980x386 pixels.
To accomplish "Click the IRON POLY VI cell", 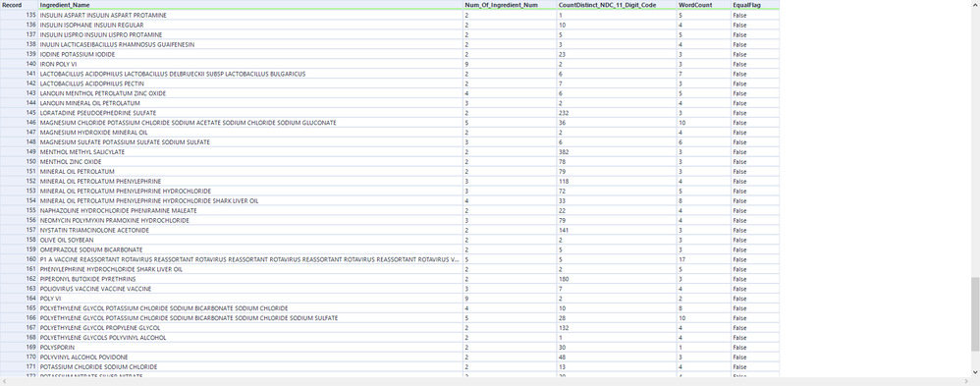I will [x=250, y=64].
